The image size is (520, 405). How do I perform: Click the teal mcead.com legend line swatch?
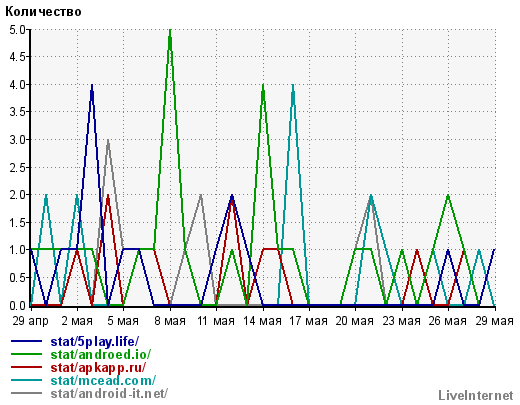click(27, 380)
